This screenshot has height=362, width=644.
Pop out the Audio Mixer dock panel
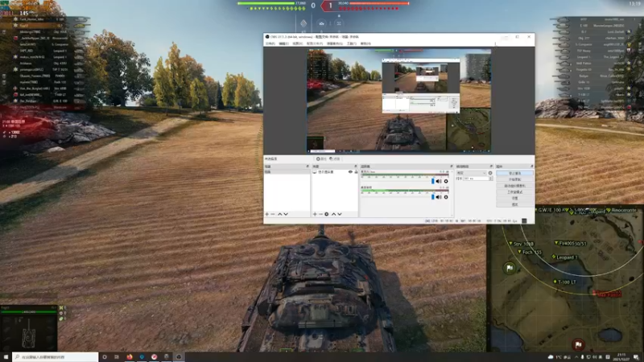point(452,167)
